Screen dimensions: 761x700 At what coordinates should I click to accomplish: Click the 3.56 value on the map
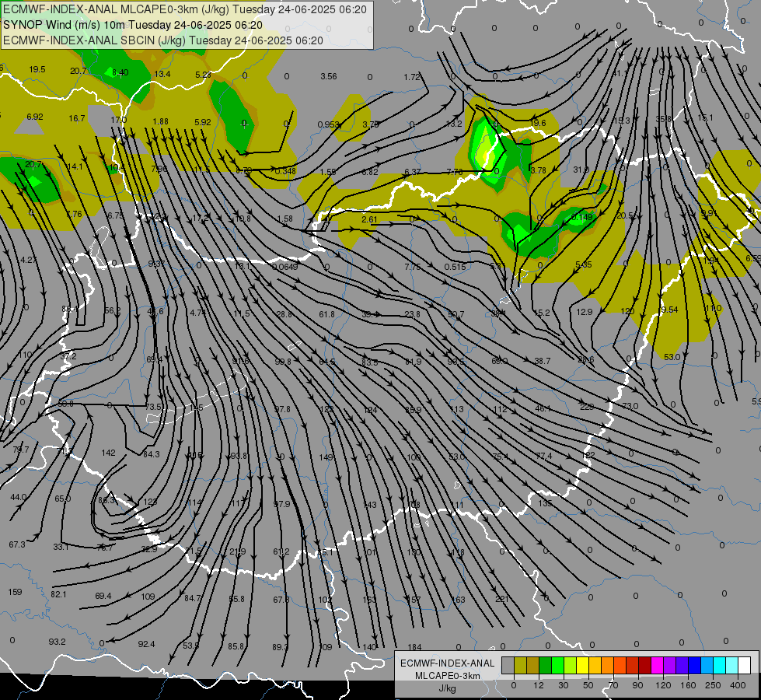coord(329,76)
